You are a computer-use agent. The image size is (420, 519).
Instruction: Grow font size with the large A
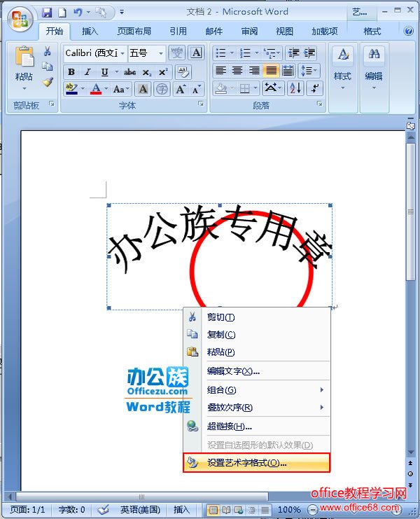coord(181,89)
